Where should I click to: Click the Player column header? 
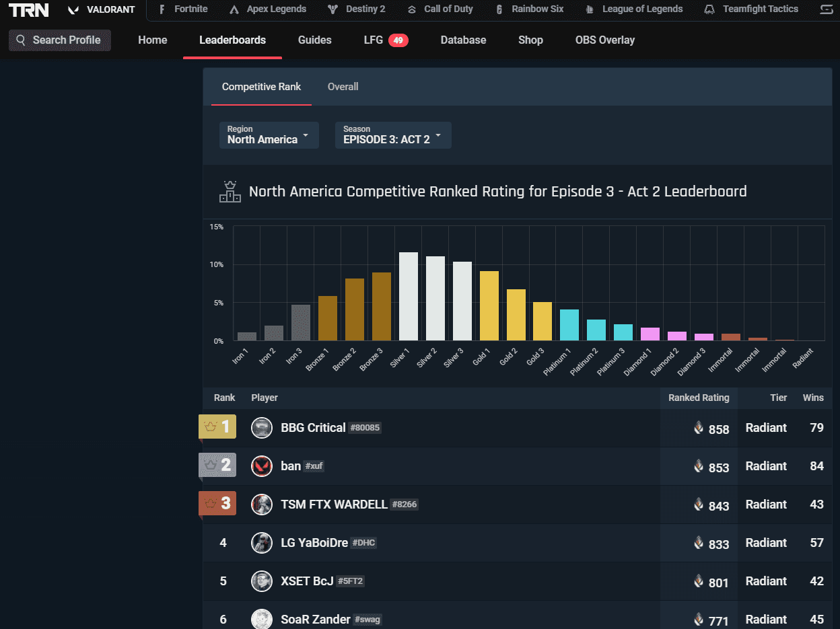265,398
